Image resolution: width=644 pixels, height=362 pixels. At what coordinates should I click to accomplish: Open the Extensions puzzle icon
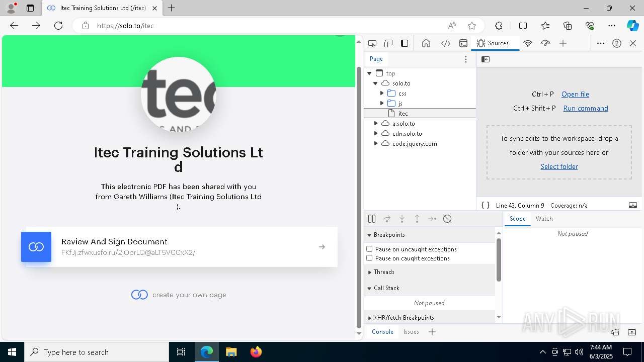coord(499,26)
